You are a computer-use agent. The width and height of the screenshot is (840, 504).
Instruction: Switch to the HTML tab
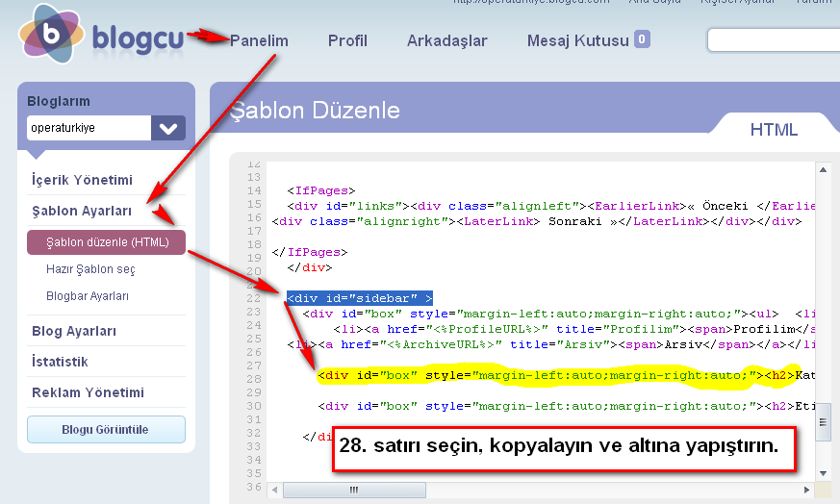(774, 130)
